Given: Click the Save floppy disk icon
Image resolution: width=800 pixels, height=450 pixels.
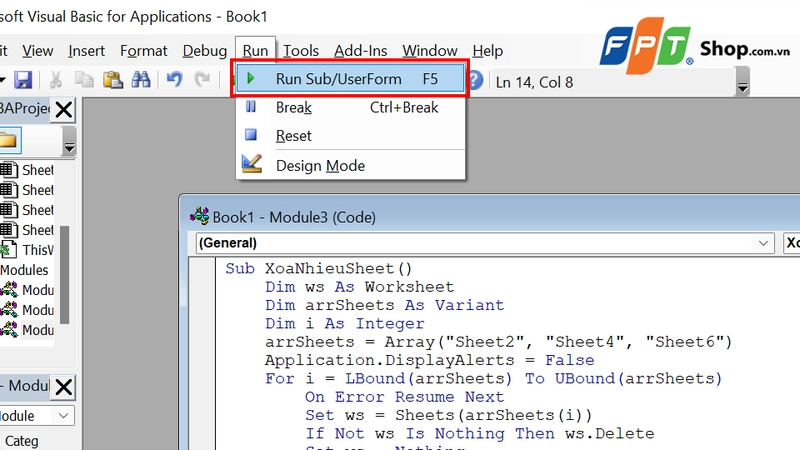Looking at the screenshot, I should 23,80.
